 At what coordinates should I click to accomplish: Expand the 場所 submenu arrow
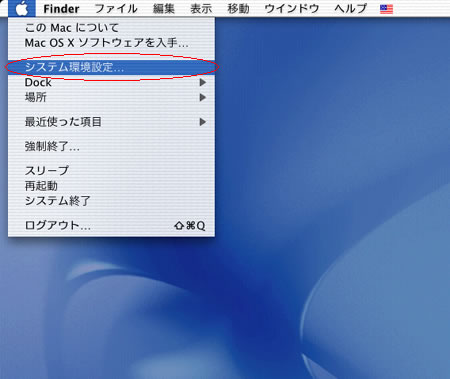click(x=203, y=97)
